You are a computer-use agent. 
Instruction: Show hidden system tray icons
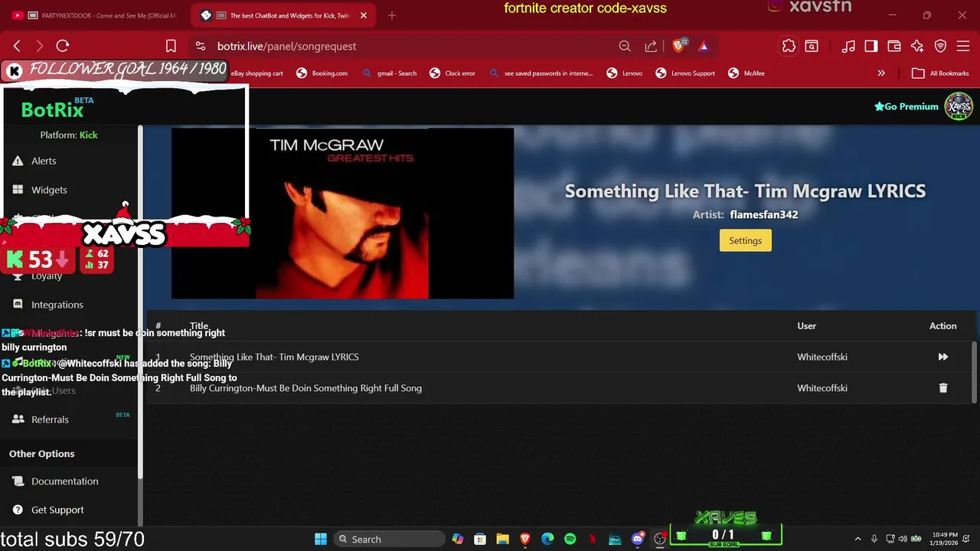pyautogui.click(x=857, y=539)
